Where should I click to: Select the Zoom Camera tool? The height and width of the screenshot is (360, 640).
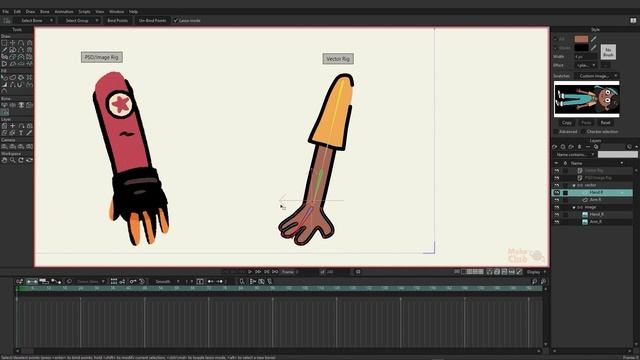(x=13, y=146)
